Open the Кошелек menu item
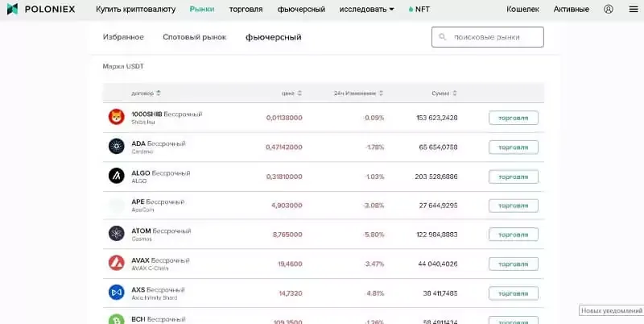 click(522, 9)
